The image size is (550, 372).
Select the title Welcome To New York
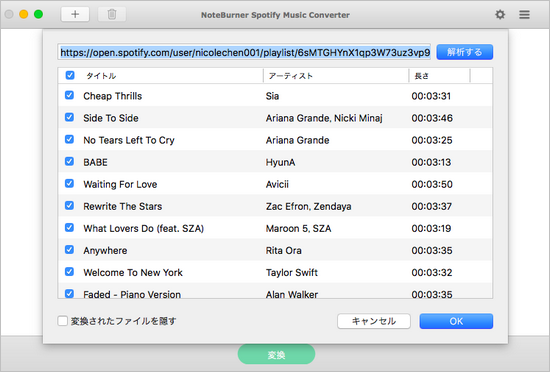pos(133,273)
